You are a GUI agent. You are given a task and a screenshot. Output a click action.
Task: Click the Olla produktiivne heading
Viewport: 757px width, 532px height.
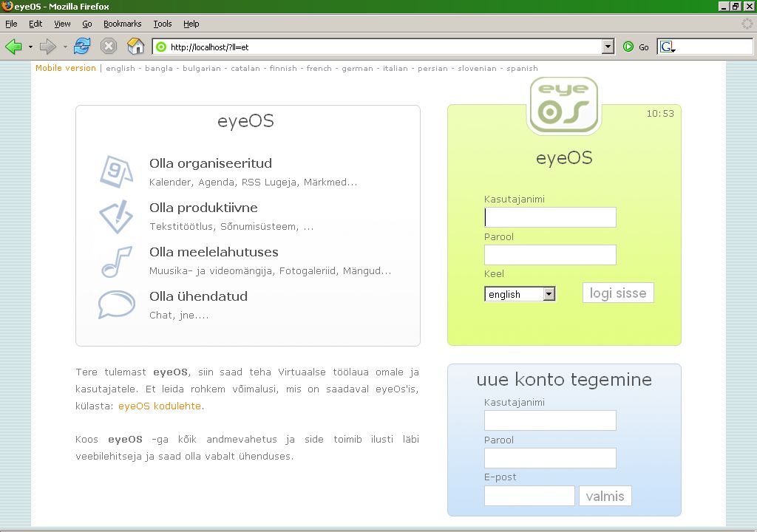tap(203, 208)
